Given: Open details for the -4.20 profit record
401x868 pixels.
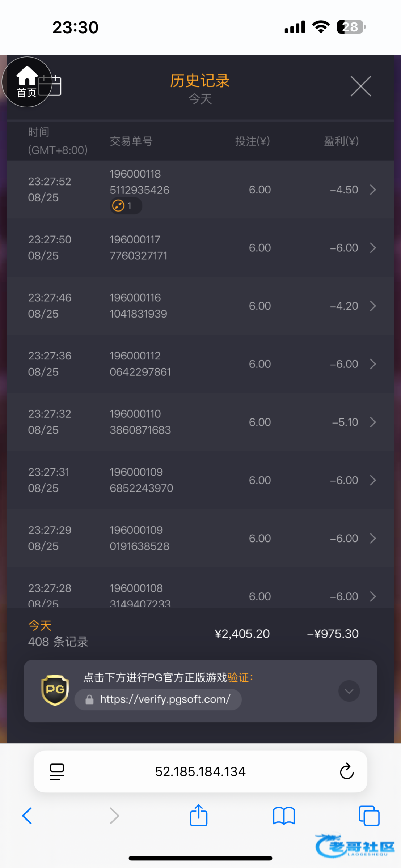Looking at the screenshot, I should pos(373,306).
